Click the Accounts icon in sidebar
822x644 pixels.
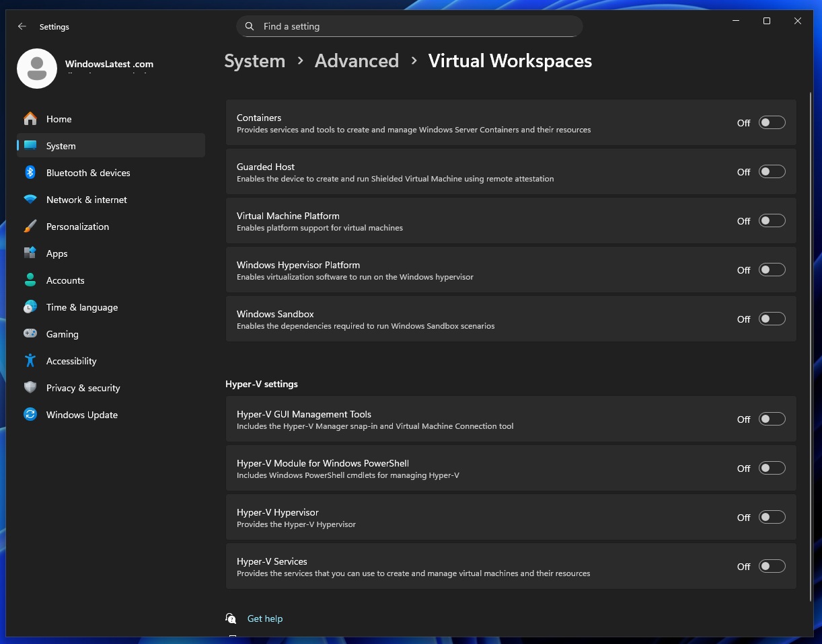click(x=30, y=280)
